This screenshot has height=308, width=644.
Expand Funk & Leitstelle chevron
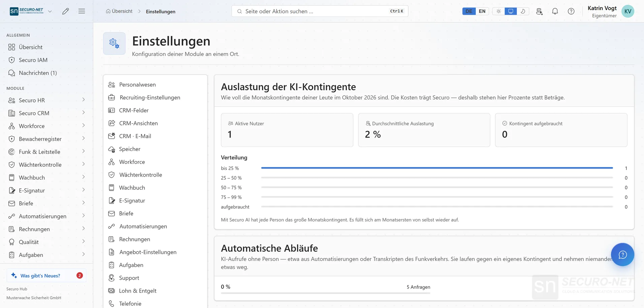(x=84, y=151)
